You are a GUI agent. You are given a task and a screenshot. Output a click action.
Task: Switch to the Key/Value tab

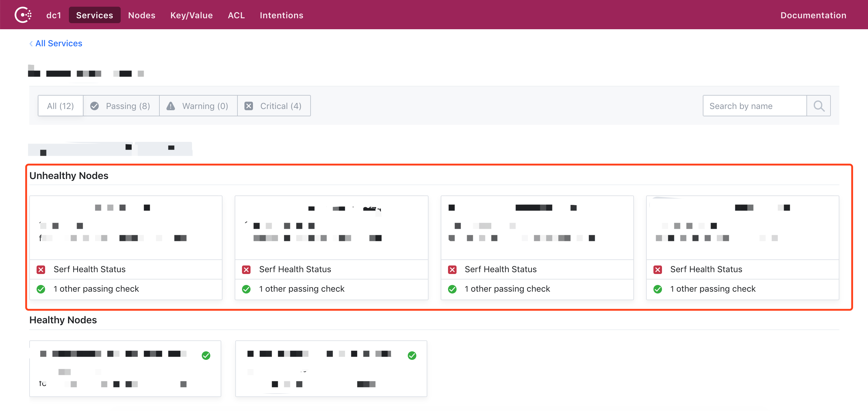click(191, 15)
